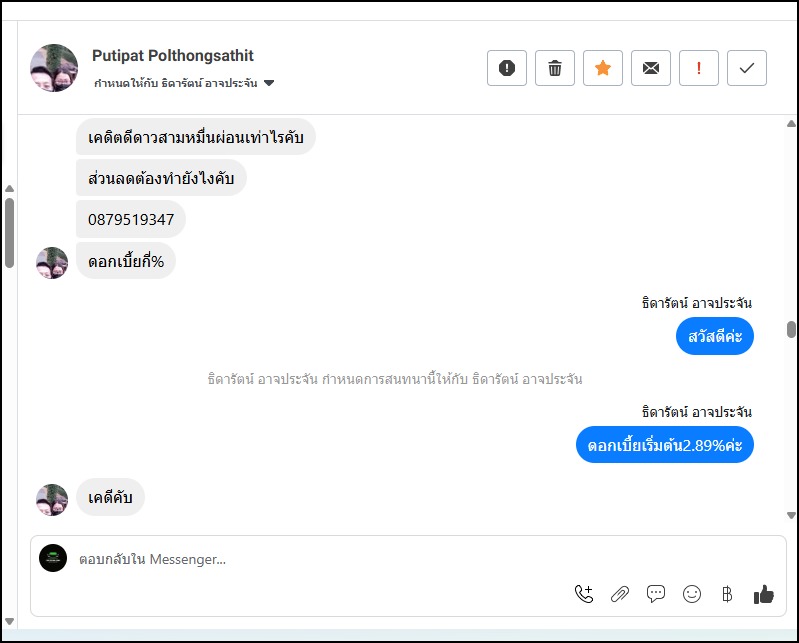Send a thumbs-up like
The image size is (799, 643).
[x=764, y=594]
